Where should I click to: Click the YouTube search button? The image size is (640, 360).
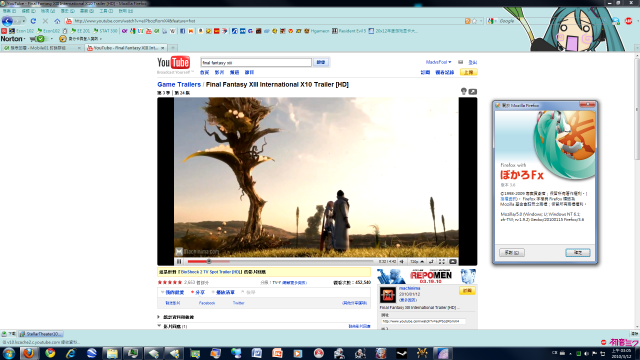321,62
